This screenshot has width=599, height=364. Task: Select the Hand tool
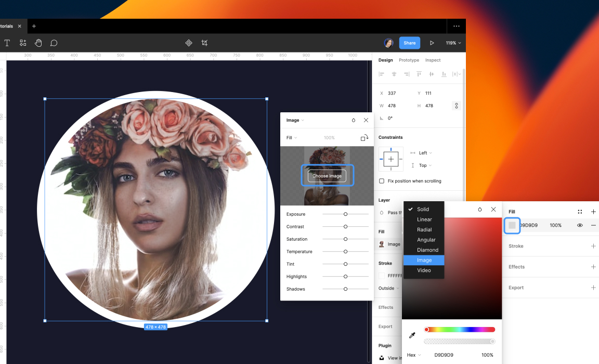pyautogui.click(x=38, y=43)
